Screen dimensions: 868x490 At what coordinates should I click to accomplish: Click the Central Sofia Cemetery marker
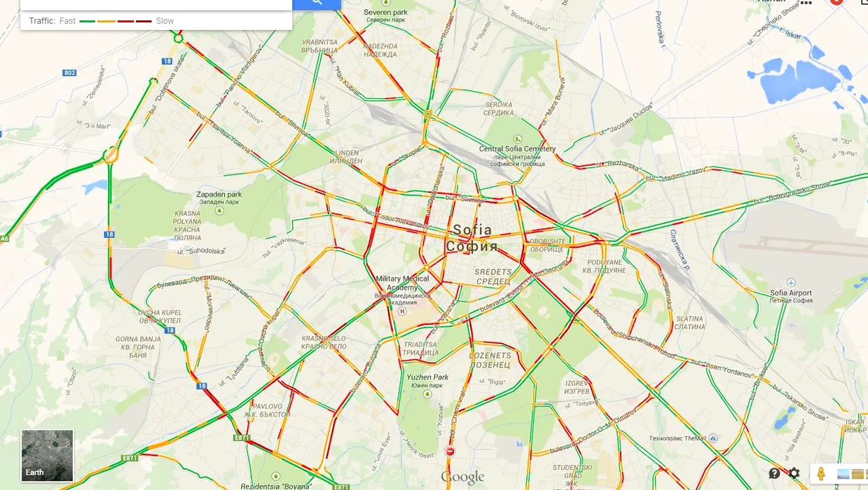pyautogui.click(x=517, y=140)
